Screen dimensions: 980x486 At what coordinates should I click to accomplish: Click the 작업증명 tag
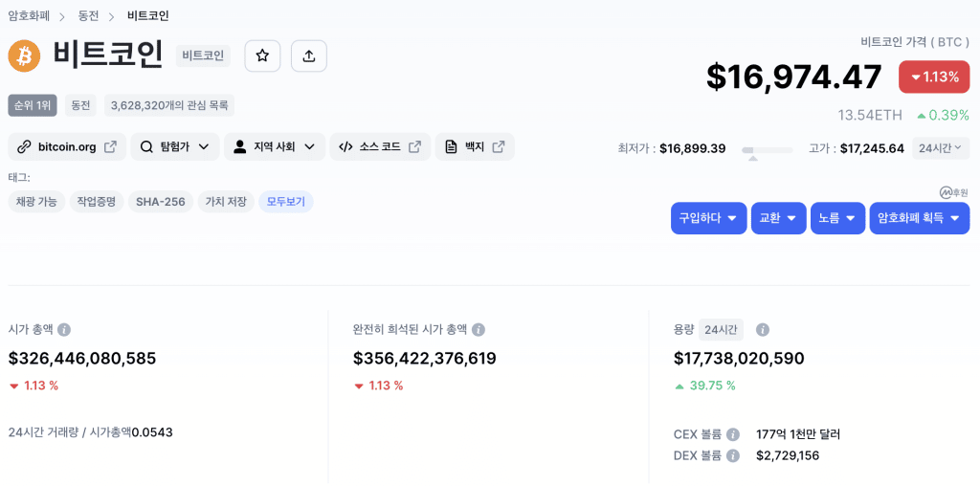pyautogui.click(x=97, y=202)
